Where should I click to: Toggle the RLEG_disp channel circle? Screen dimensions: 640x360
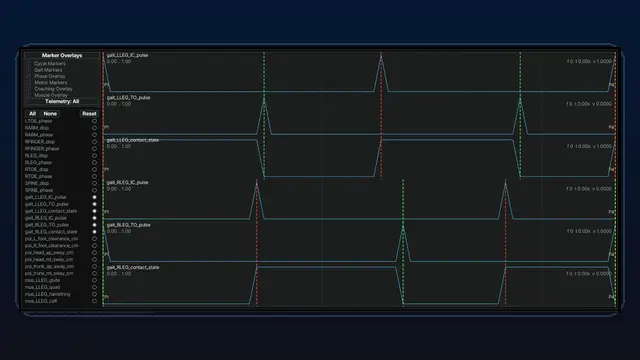pyautogui.click(x=94, y=156)
